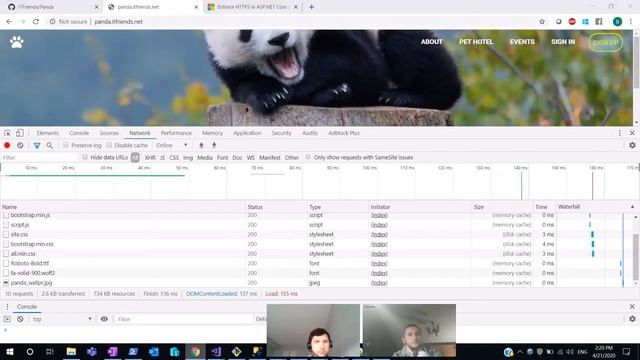
Task: Toggle the device toolbar icon
Action: [x=20, y=133]
